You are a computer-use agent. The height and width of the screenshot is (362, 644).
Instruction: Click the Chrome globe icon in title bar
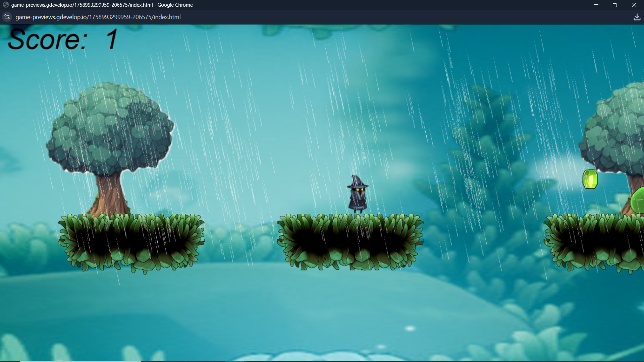point(6,5)
